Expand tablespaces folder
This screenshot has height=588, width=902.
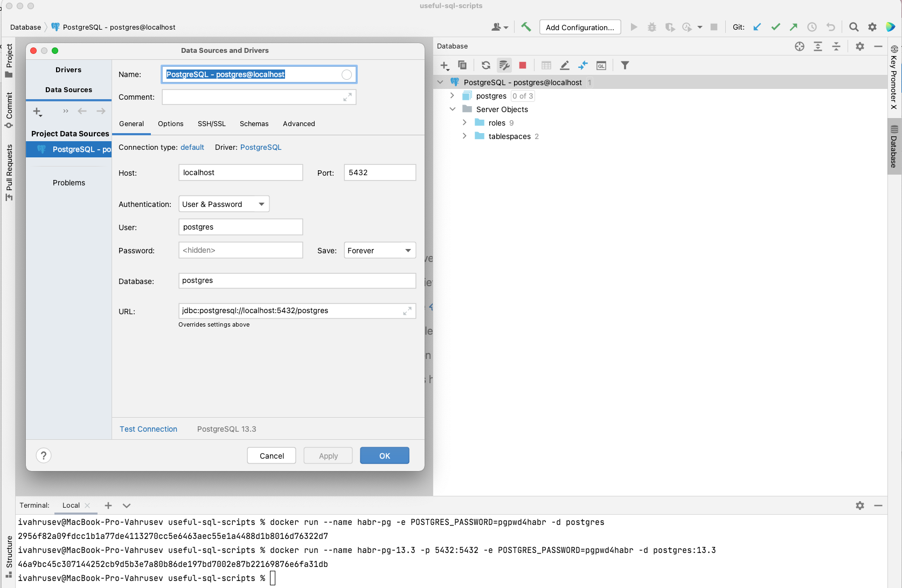click(464, 136)
